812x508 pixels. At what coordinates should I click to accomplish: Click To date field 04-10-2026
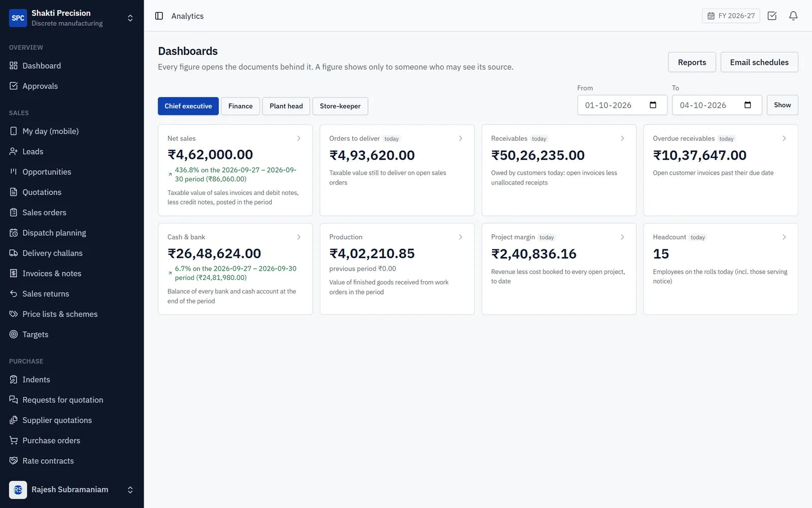pyautogui.click(x=717, y=105)
